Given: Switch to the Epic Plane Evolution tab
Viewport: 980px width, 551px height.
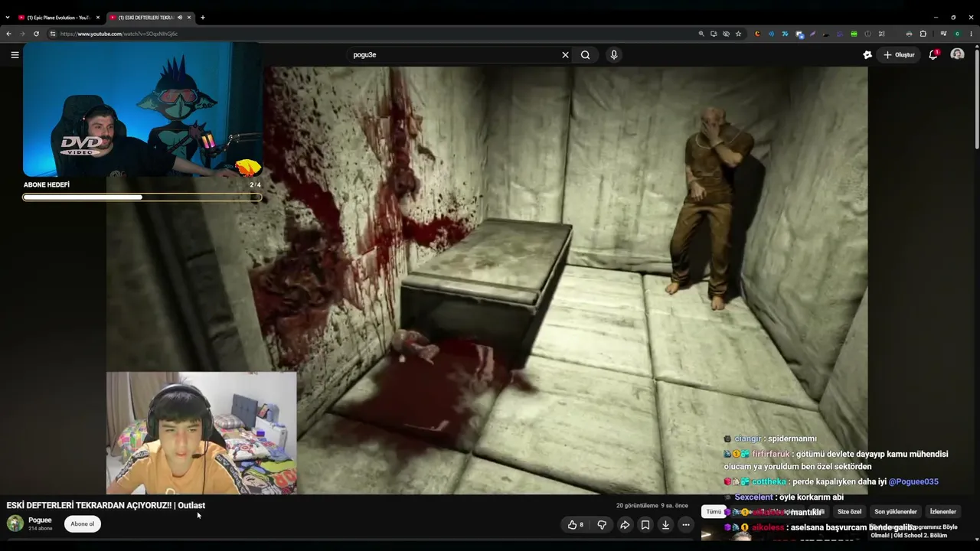Looking at the screenshot, I should 58,17.
